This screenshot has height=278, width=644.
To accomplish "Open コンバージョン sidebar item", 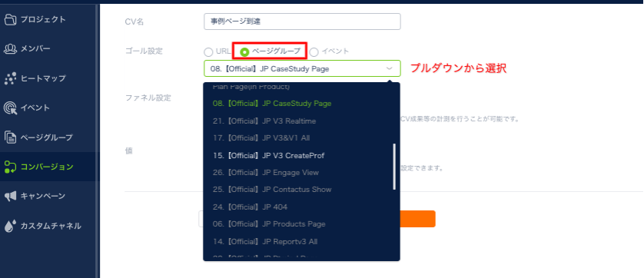I will point(48,167).
